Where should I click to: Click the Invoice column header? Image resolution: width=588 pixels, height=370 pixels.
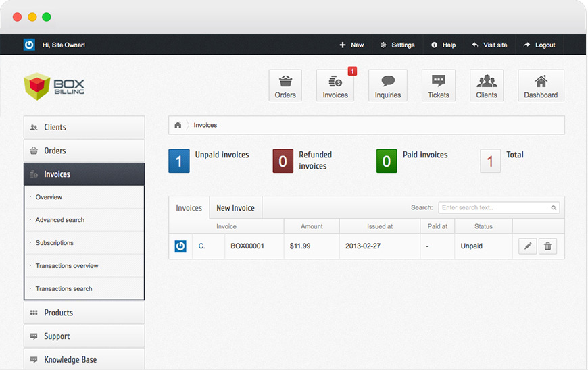coord(226,226)
